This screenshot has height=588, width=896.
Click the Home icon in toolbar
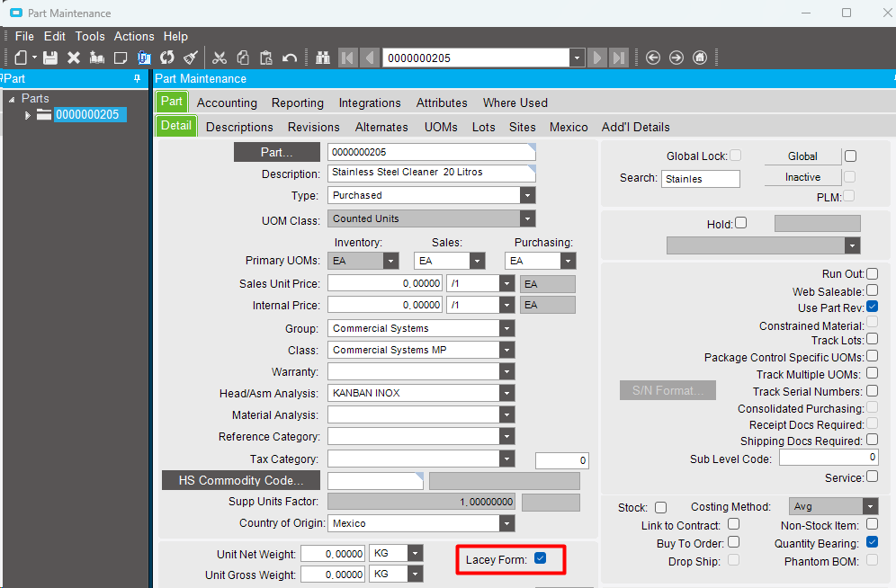click(x=700, y=58)
